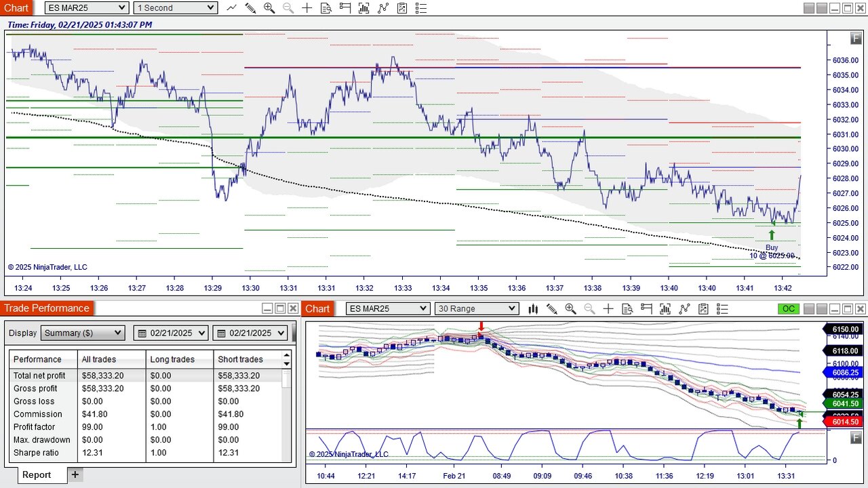Click zoom out icon in 30 Range chart toolbar
Viewport: 868px width, 488px height.
click(589, 309)
